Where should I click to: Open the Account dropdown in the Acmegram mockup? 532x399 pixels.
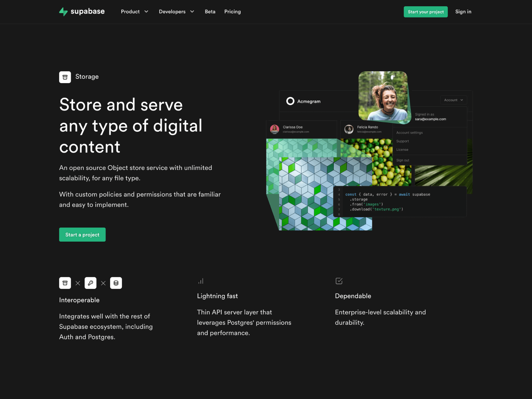453,100
